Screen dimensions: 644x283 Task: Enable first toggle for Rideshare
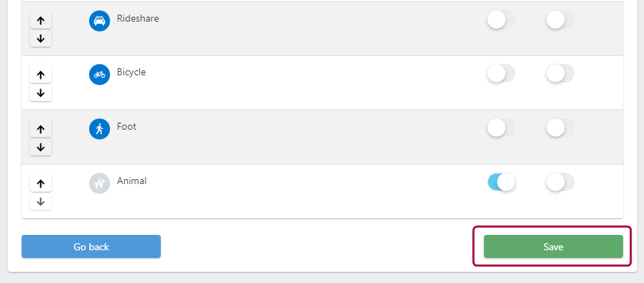pyautogui.click(x=501, y=20)
